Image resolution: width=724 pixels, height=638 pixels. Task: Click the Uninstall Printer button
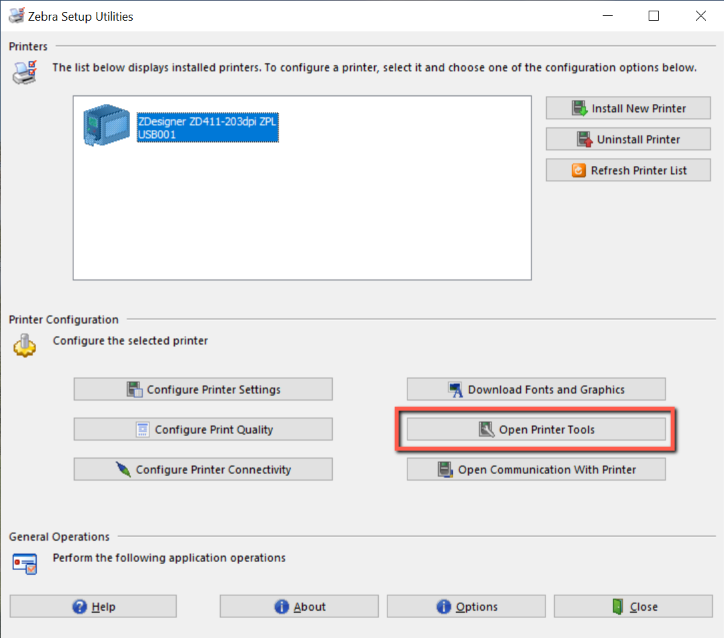pos(628,139)
